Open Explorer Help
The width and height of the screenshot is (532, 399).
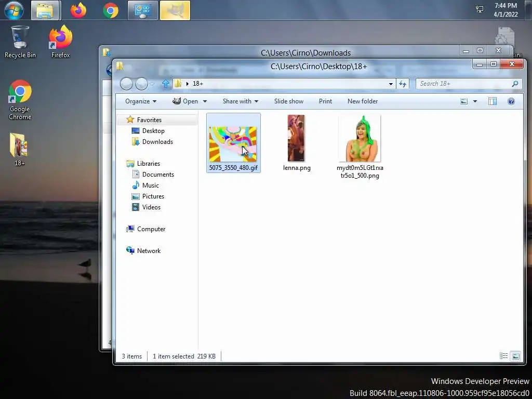[x=511, y=101]
